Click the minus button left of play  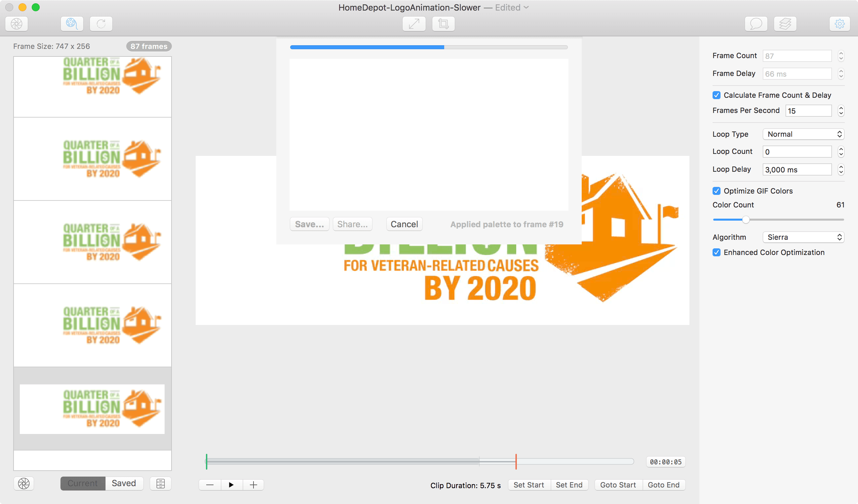[210, 485]
